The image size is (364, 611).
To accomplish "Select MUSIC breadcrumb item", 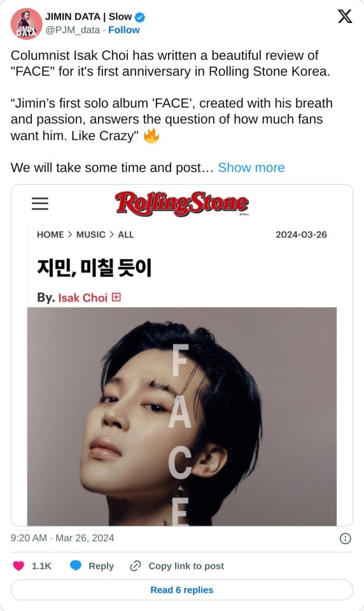I will click(x=91, y=235).
